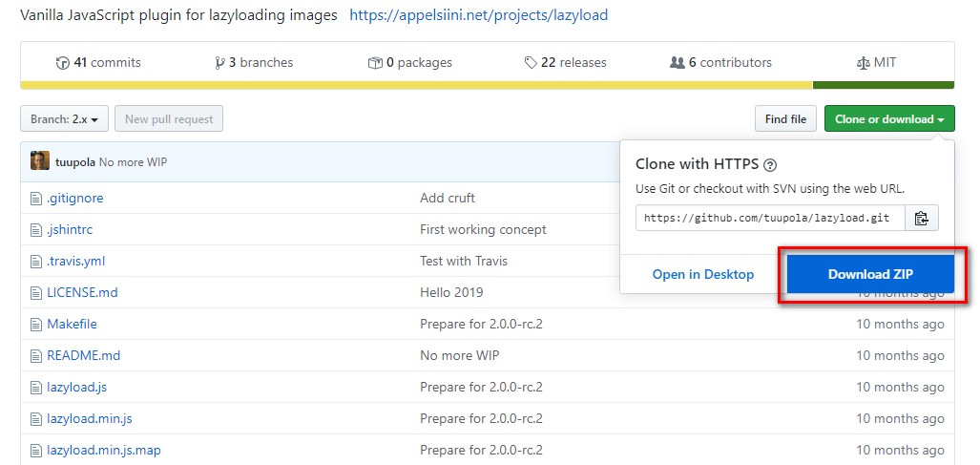The width and height of the screenshot is (980, 465).
Task: Click the file icon next to .gitignore
Action: click(36, 199)
